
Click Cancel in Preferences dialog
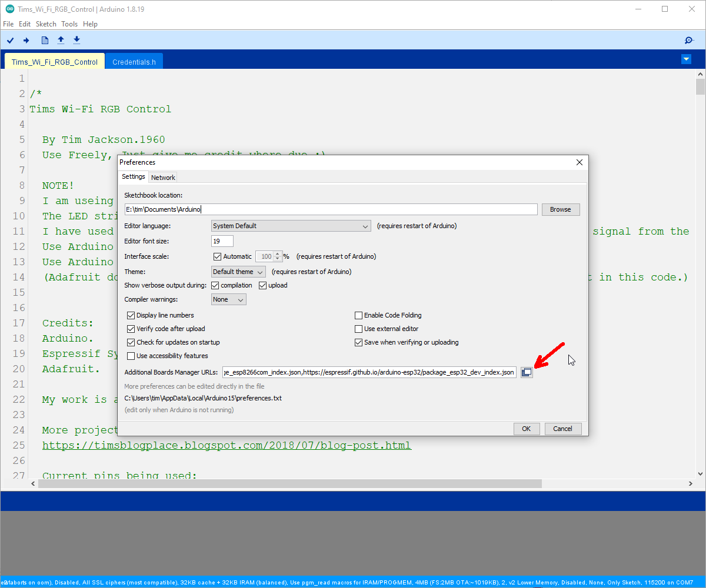tap(562, 429)
